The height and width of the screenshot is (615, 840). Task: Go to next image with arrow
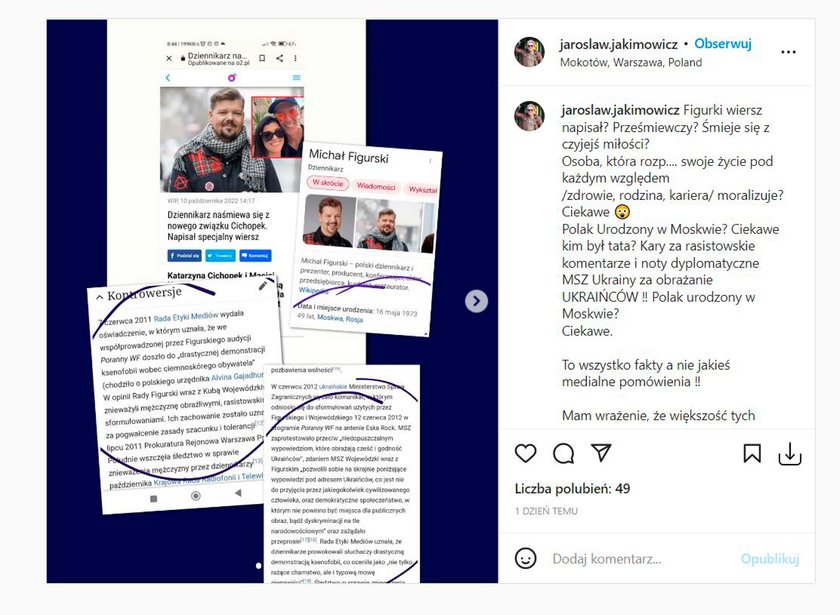476,301
